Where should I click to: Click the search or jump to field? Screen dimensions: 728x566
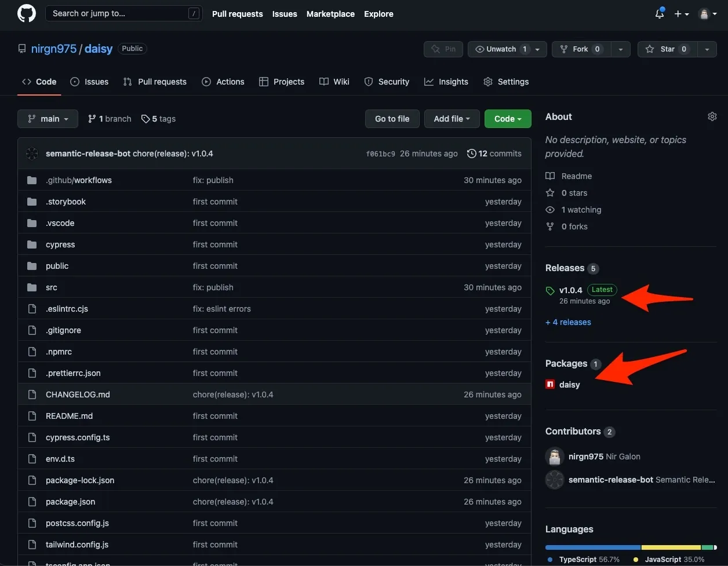pyautogui.click(x=123, y=13)
